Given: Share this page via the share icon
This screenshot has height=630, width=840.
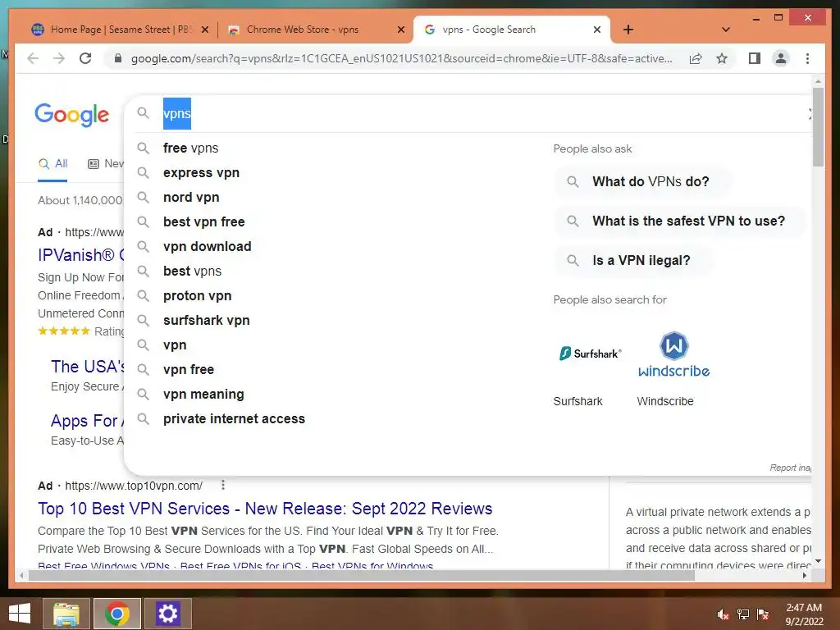Looking at the screenshot, I should pos(696,58).
